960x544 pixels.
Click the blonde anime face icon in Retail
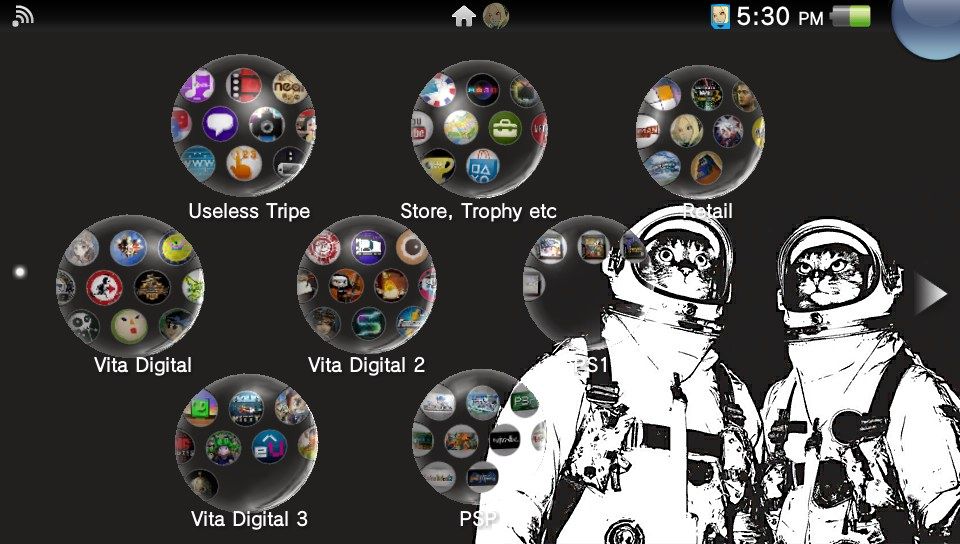pyautogui.click(x=686, y=131)
